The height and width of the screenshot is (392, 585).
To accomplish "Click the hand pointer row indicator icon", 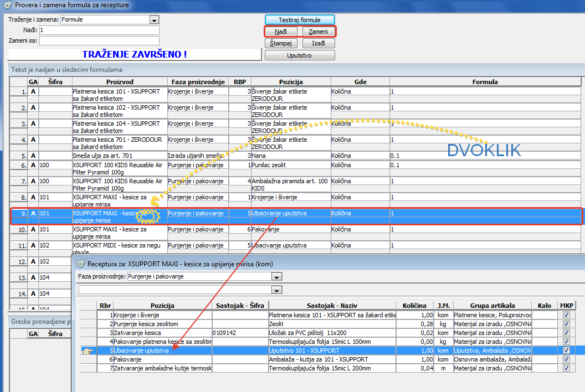I will point(88,350).
